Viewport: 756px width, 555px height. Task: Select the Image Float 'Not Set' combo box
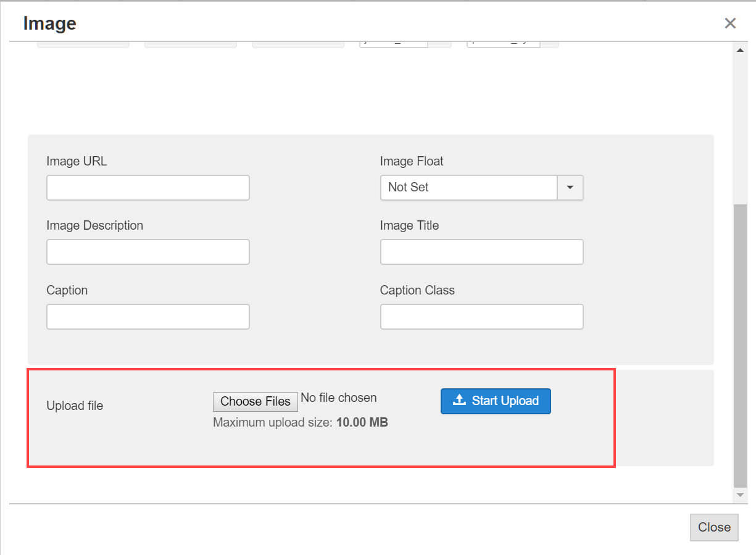click(x=481, y=188)
